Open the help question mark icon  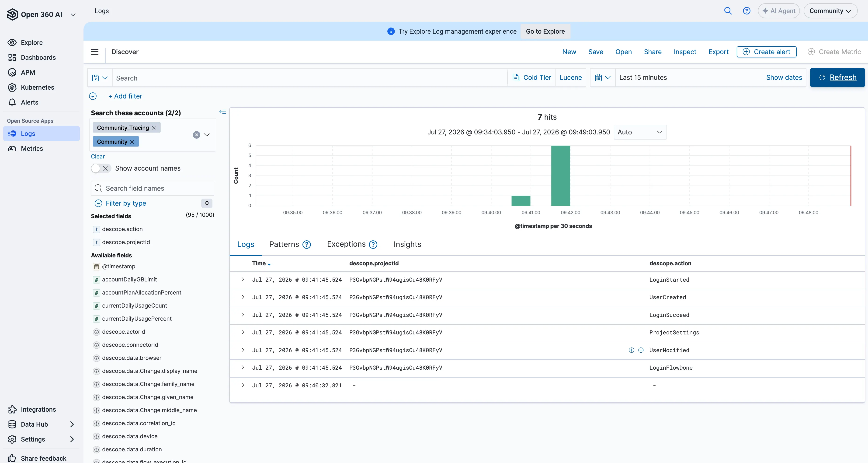[747, 11]
